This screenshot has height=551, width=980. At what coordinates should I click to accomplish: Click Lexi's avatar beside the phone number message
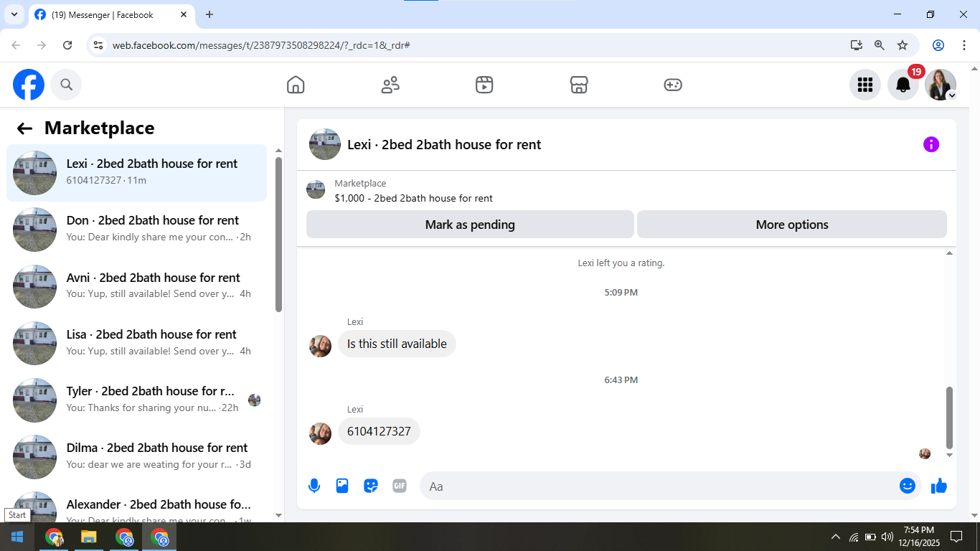[320, 433]
